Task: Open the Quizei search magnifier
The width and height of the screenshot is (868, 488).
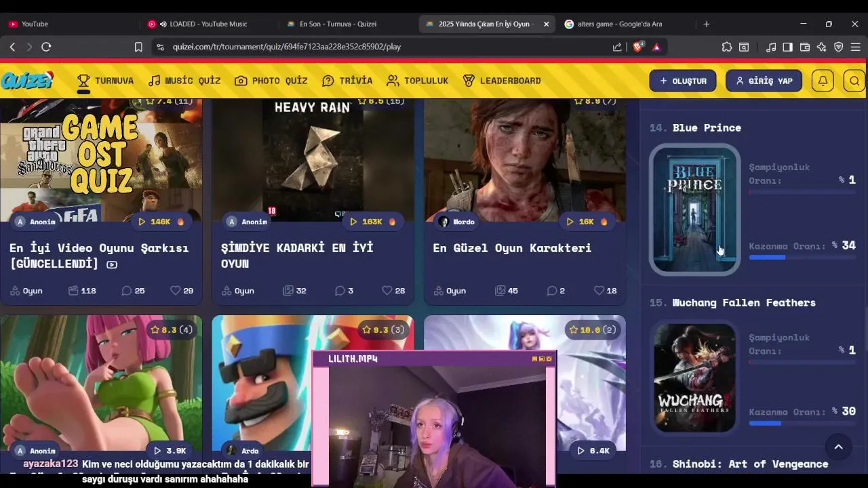Action: 854,81
